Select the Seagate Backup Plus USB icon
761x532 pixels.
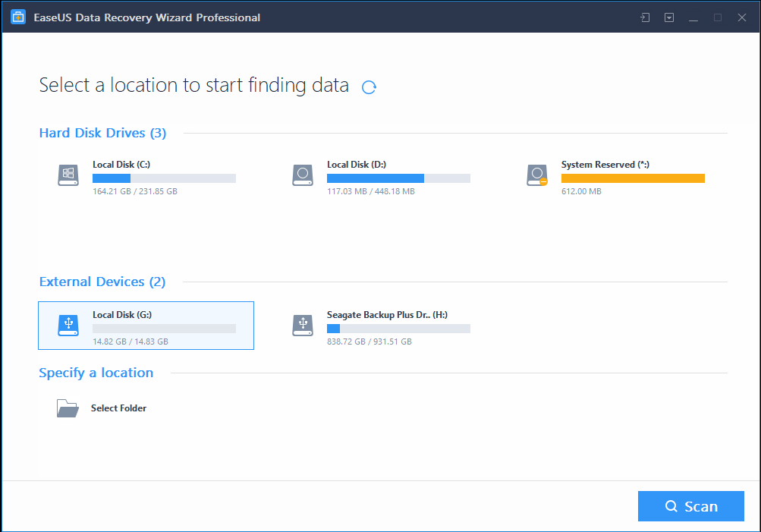(303, 326)
